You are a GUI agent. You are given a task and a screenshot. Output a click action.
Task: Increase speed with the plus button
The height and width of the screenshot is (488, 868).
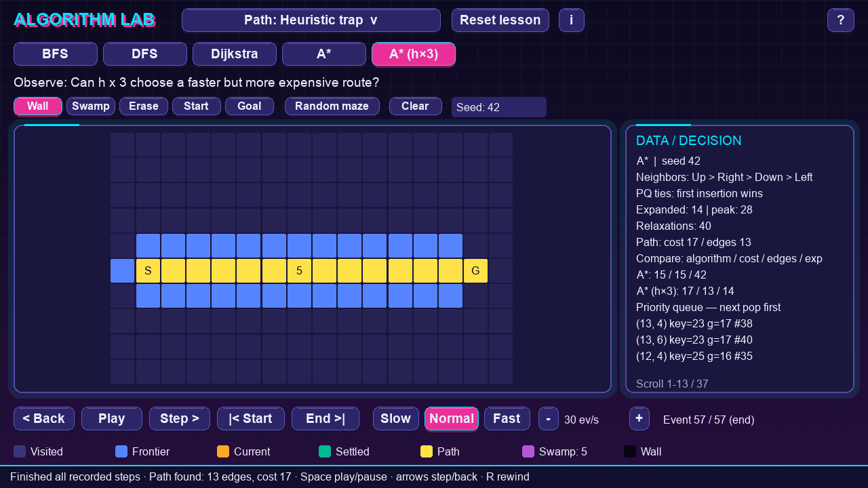point(639,419)
